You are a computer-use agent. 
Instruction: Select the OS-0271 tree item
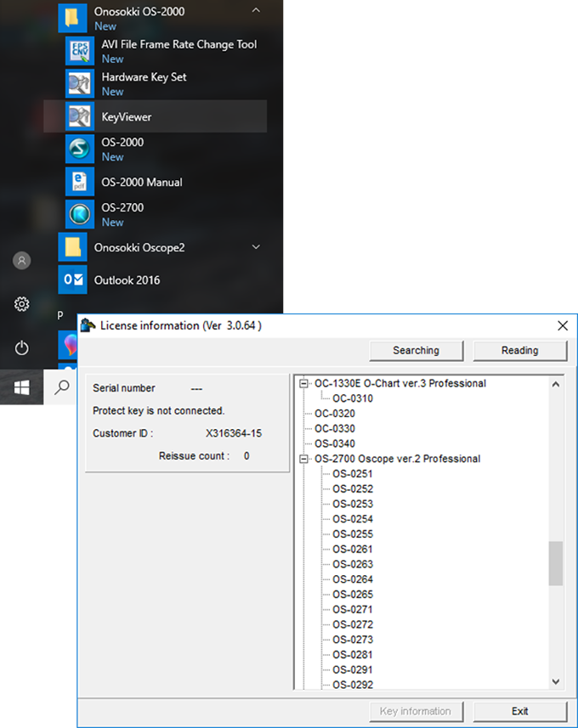353,610
